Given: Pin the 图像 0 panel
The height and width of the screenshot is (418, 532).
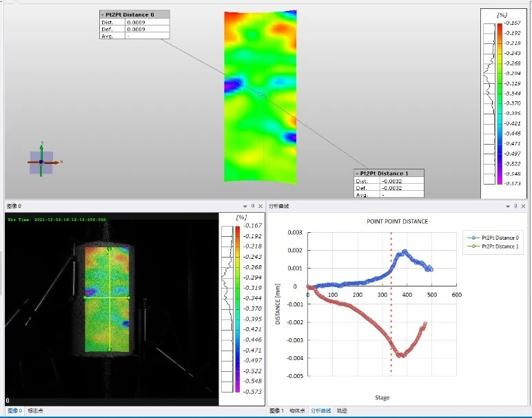Looking at the screenshot, I should [x=253, y=206].
